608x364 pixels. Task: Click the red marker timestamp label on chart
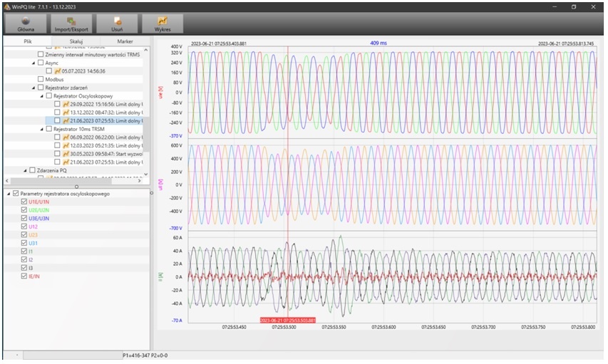[x=288, y=321]
